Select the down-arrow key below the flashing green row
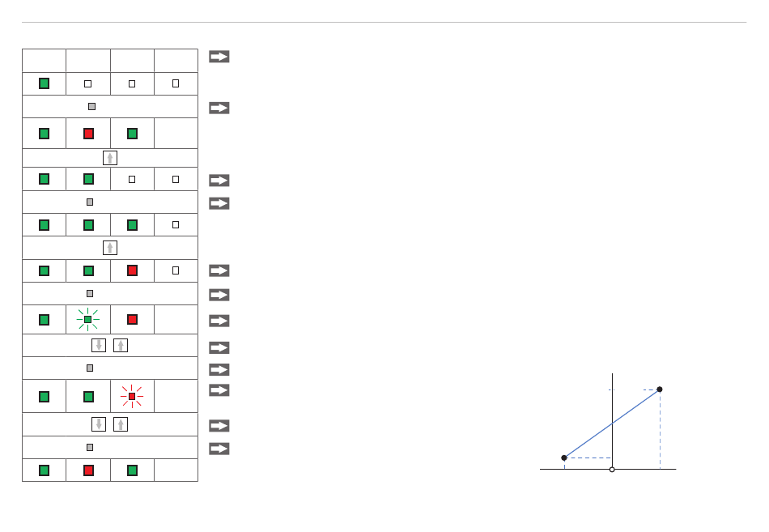The image size is (769, 532). 99,346
